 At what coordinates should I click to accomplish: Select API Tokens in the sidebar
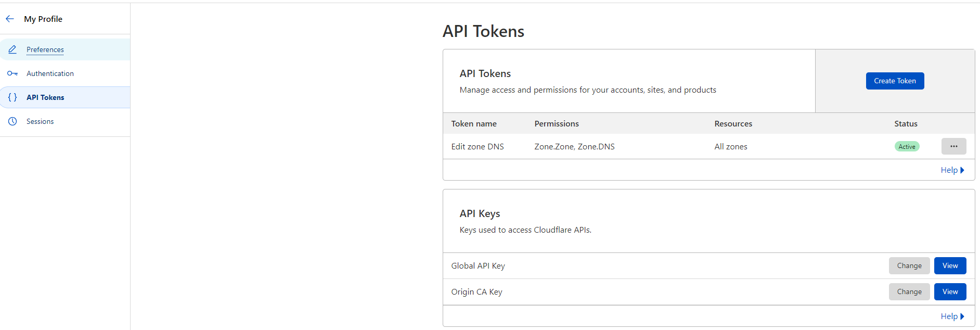click(x=45, y=97)
